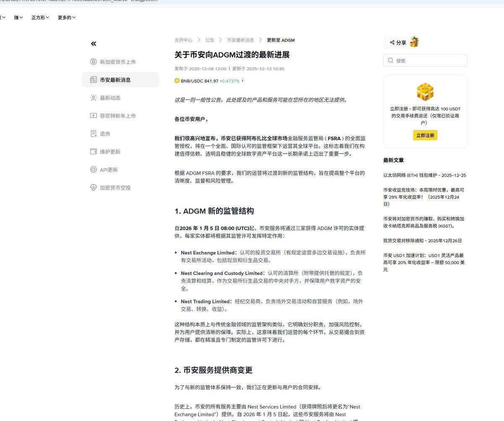Click the 最新文章 section heading
504x421 pixels.
click(394, 160)
